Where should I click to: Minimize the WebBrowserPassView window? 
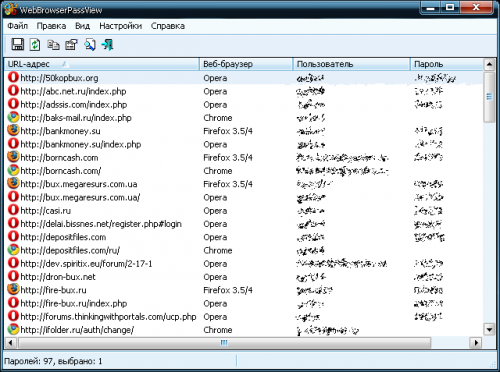point(431,7)
